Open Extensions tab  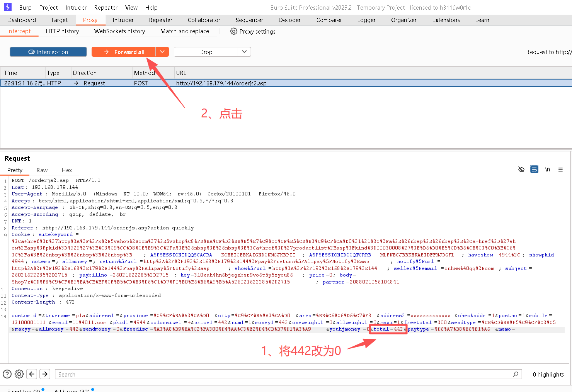pos(446,20)
